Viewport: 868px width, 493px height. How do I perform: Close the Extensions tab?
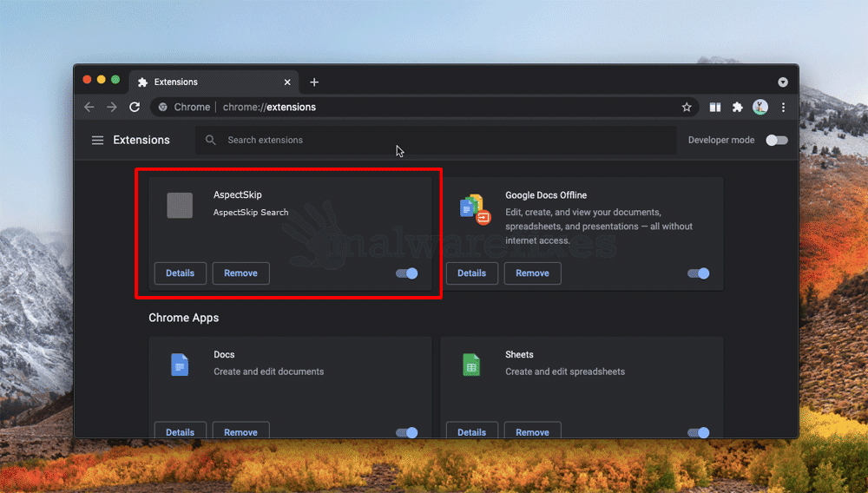tap(287, 82)
